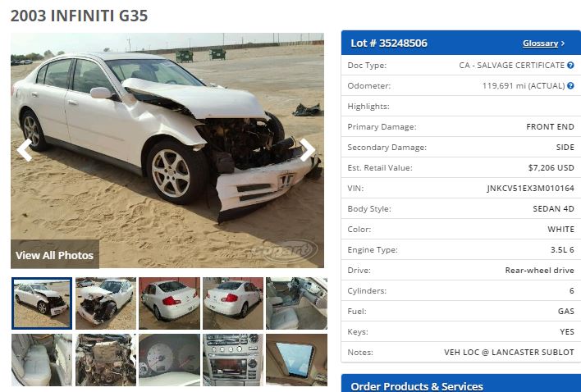Select the first front-side damage thumbnail

tap(42, 303)
